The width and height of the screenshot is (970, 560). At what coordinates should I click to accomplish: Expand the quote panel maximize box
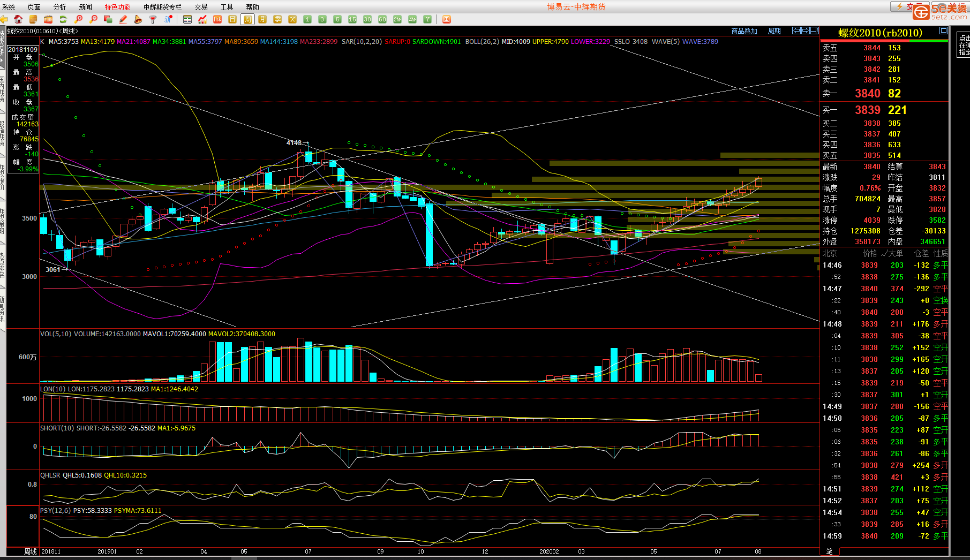click(943, 31)
